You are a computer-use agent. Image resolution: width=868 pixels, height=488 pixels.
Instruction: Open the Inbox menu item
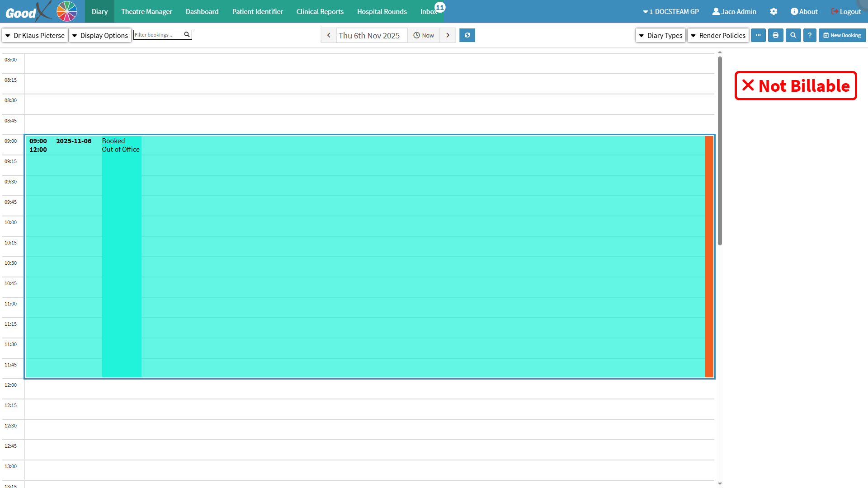(429, 11)
